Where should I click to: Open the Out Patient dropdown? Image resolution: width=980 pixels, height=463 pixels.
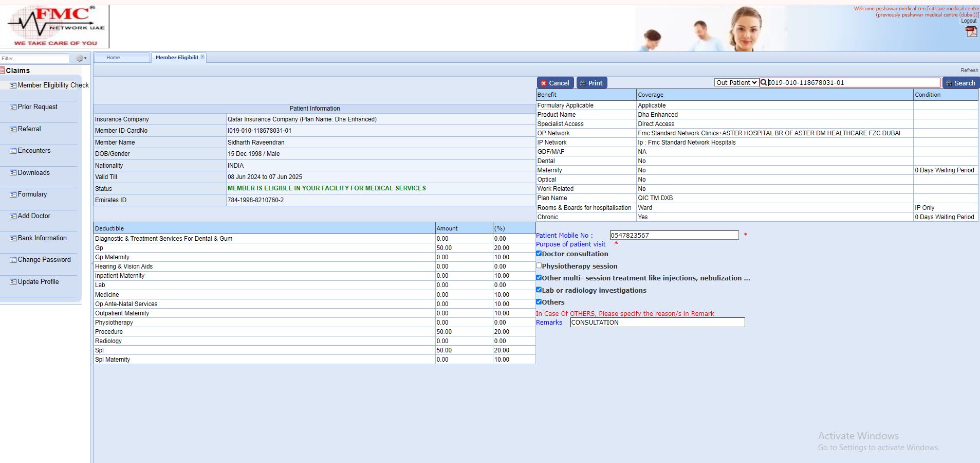736,83
